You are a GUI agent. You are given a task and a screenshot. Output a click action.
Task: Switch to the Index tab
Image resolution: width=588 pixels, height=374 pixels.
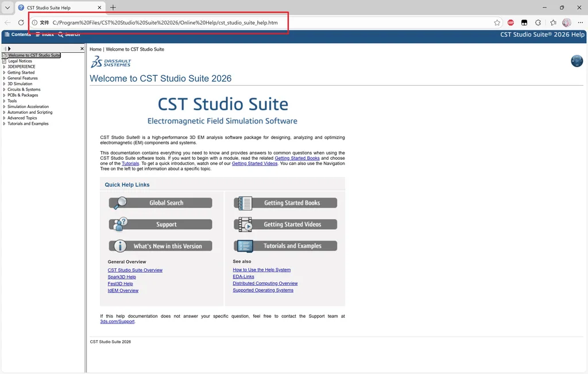click(x=45, y=34)
